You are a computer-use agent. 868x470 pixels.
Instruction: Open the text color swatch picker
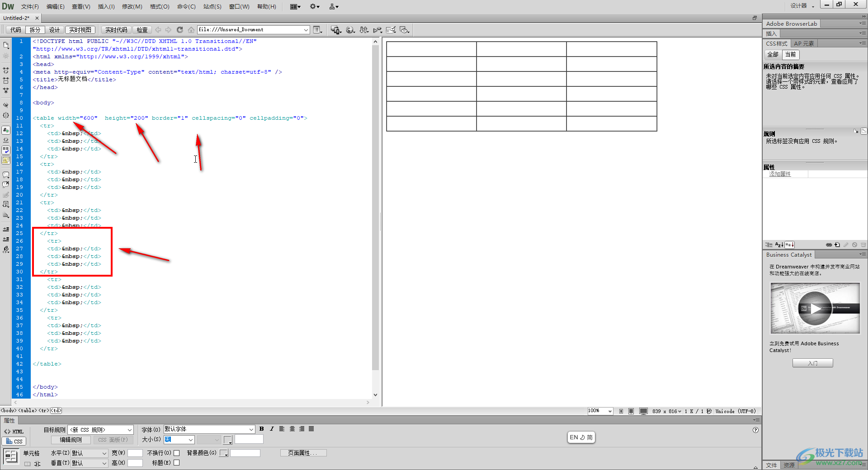pyautogui.click(x=228, y=440)
